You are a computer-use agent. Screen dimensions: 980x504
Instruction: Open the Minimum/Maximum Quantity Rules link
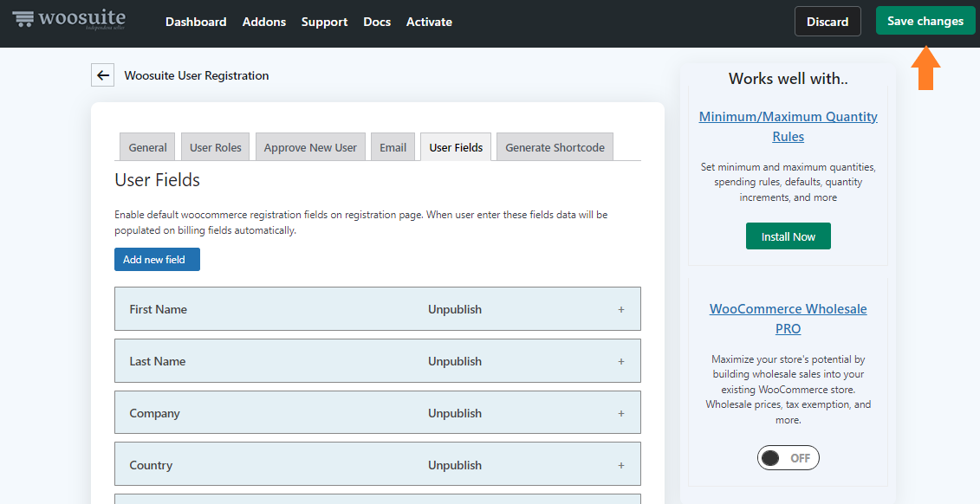coord(789,126)
